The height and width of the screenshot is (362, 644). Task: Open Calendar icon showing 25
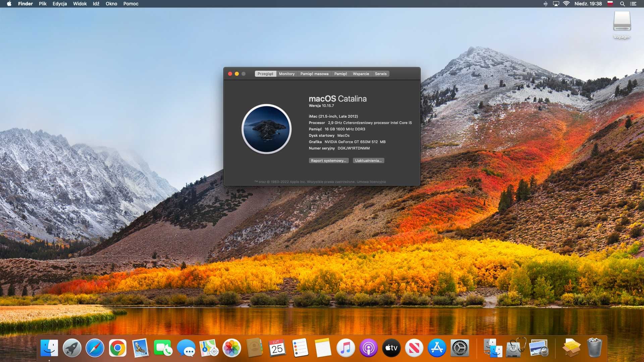tap(277, 348)
